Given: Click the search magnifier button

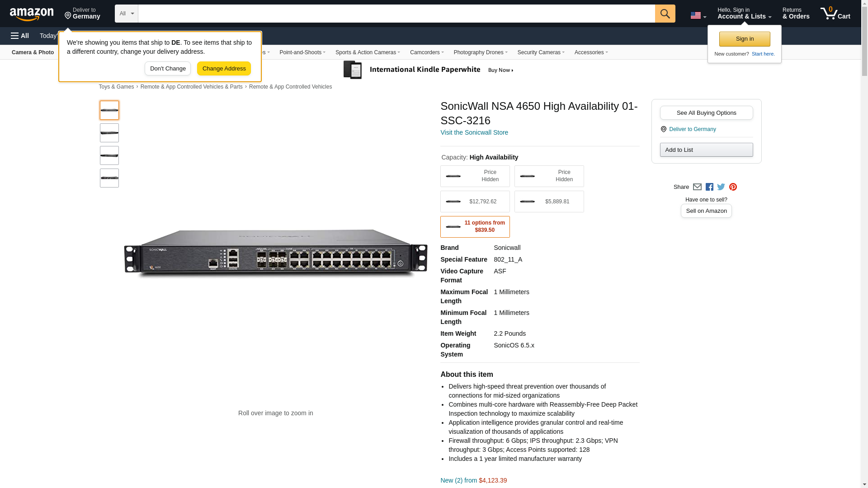Looking at the screenshot, I should pos(665,14).
